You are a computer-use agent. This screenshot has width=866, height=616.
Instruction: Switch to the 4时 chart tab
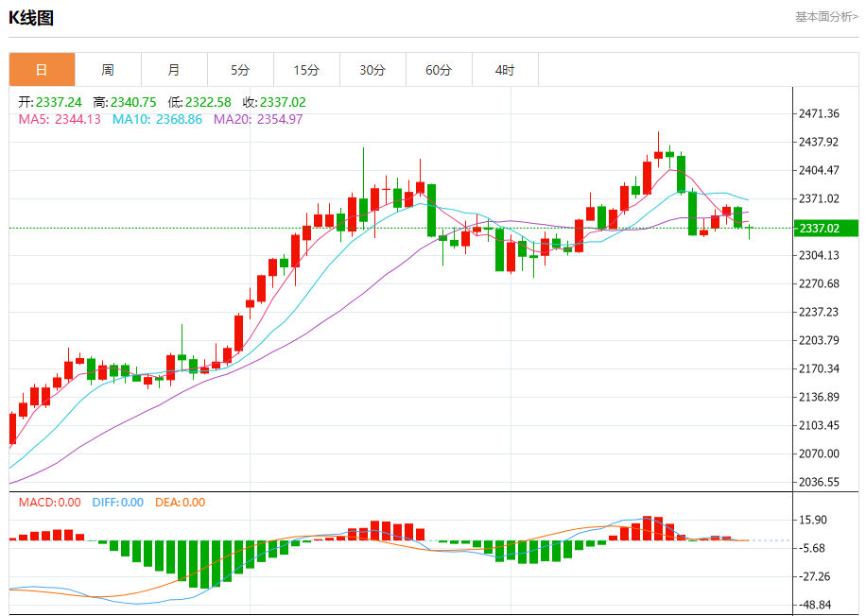coord(505,70)
